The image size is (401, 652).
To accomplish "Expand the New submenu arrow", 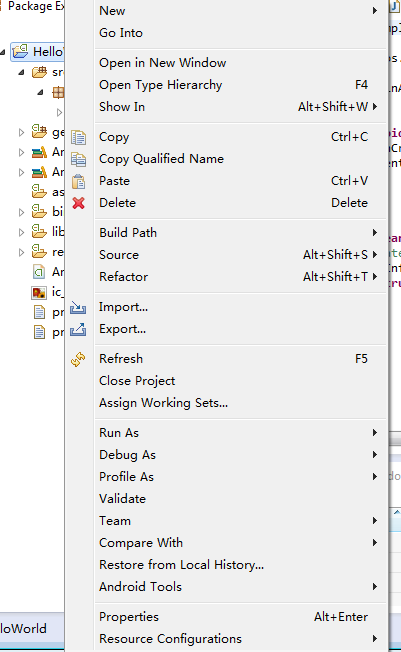I will pyautogui.click(x=375, y=10).
